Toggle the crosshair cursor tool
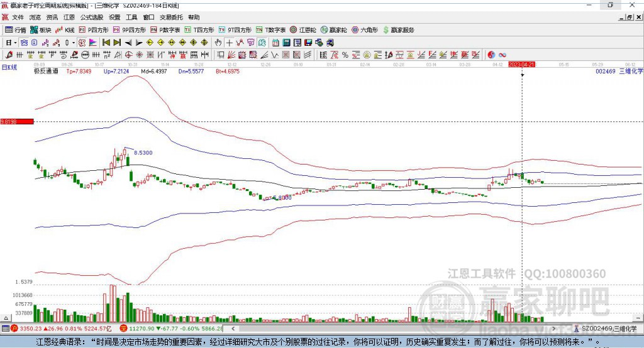This screenshot has width=644, height=348. 230,42
